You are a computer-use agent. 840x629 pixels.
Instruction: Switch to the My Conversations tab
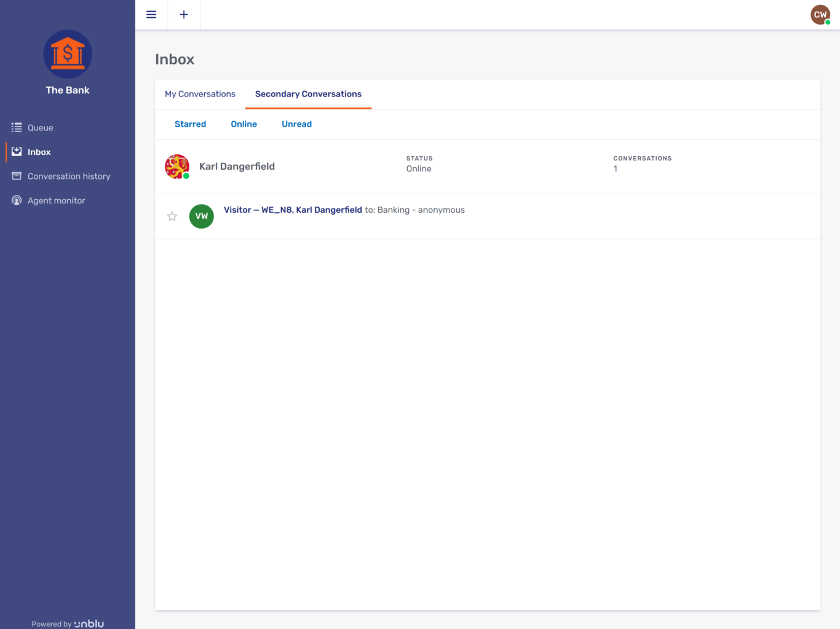(199, 93)
